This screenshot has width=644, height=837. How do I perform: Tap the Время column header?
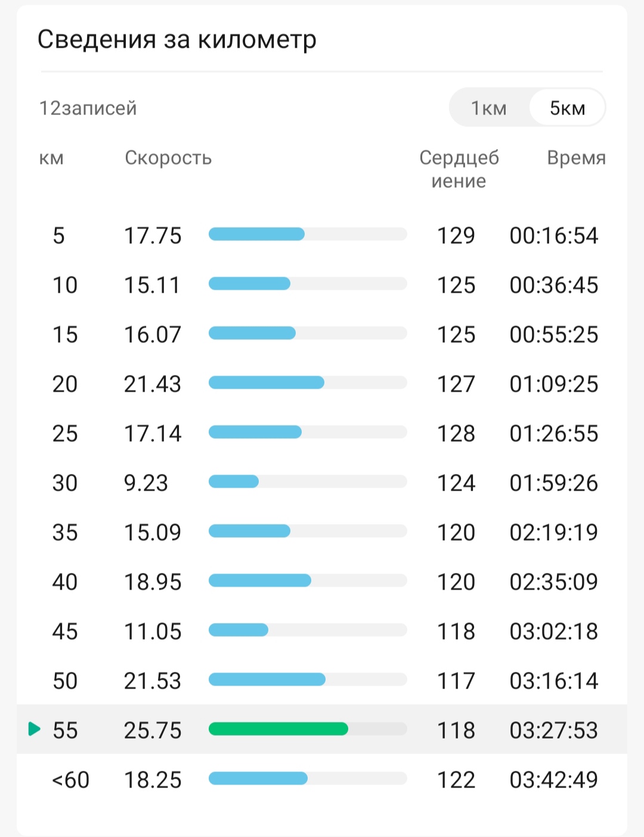(576, 158)
